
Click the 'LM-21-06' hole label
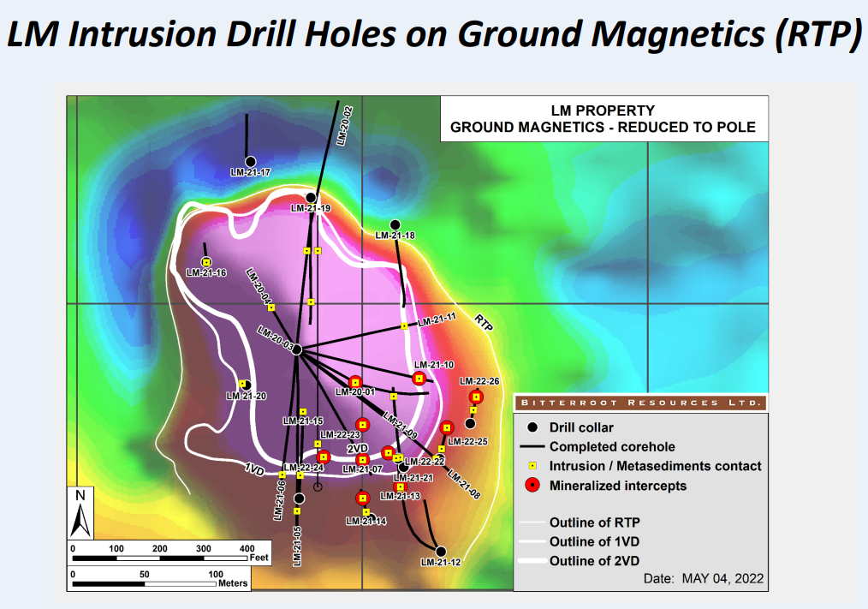click(x=280, y=500)
